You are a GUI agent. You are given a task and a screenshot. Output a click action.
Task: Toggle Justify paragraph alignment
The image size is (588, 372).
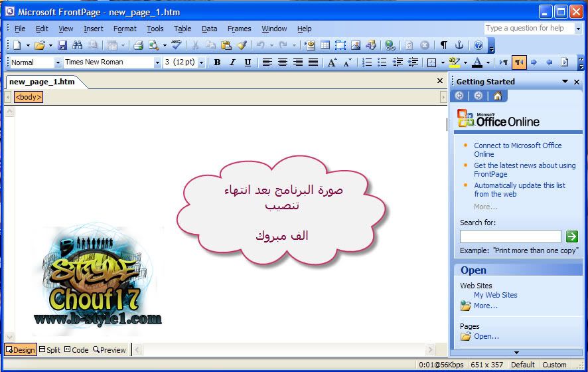click(313, 62)
